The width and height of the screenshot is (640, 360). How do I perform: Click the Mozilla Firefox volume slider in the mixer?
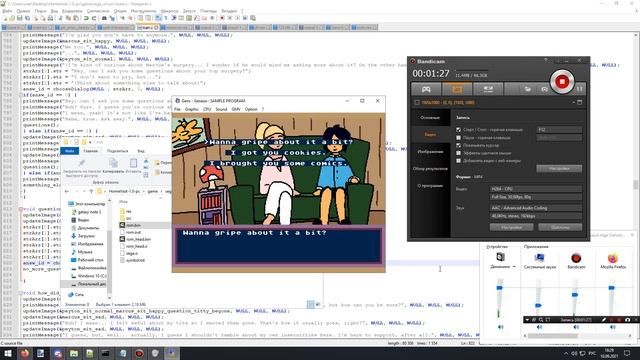click(x=611, y=288)
